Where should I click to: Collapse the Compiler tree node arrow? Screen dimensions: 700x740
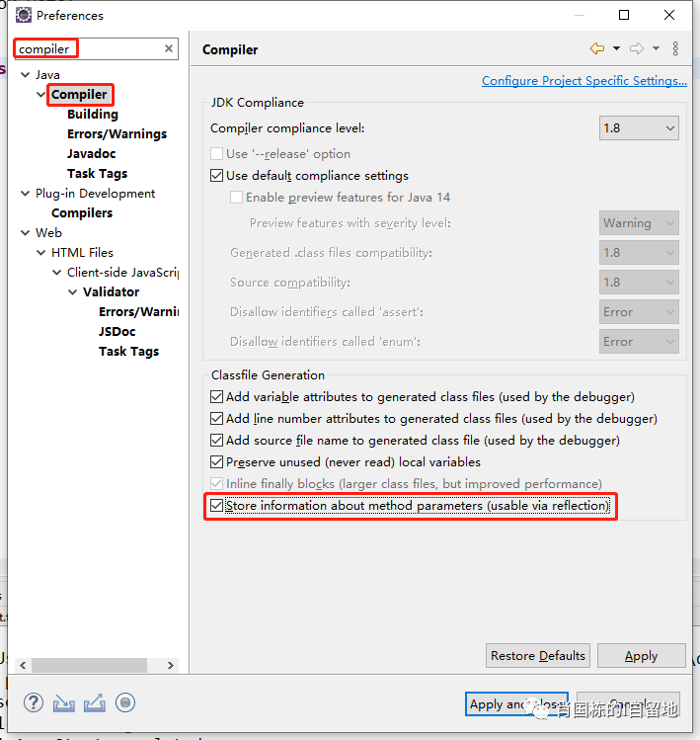41,95
